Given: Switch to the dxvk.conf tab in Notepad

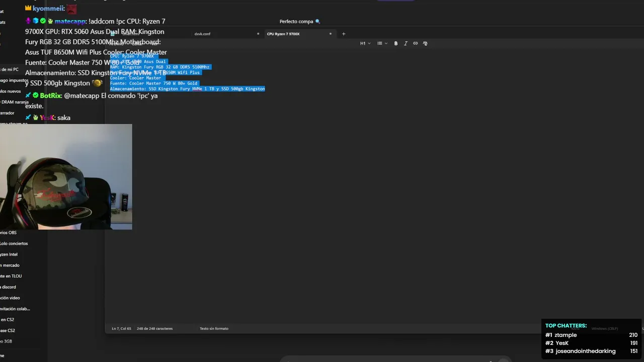Looking at the screenshot, I should coord(202,34).
